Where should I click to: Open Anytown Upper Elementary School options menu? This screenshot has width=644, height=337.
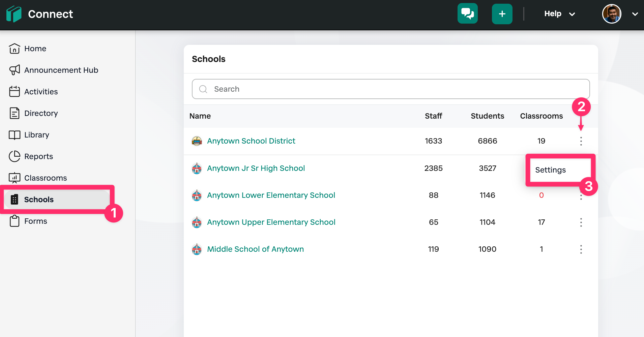coord(581,222)
